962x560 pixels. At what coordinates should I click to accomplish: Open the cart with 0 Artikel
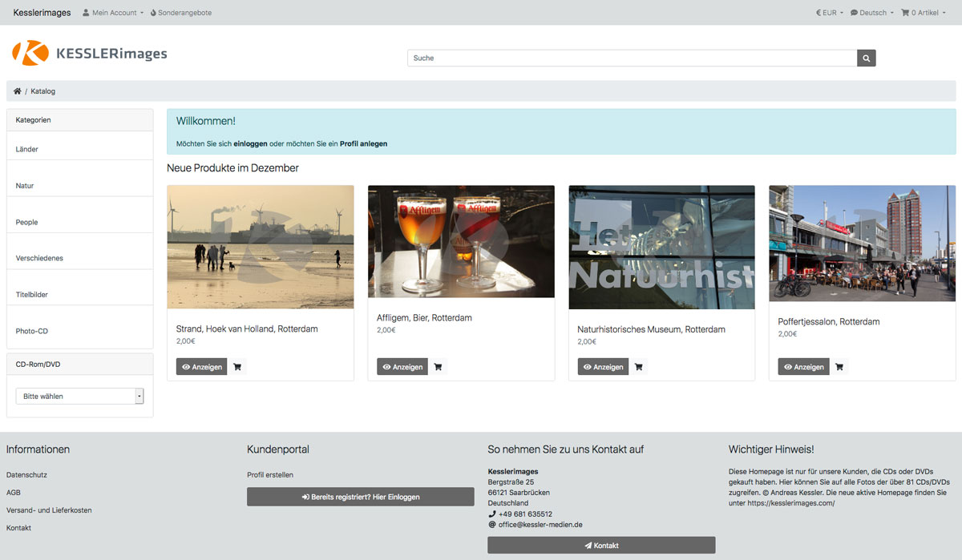tap(924, 13)
